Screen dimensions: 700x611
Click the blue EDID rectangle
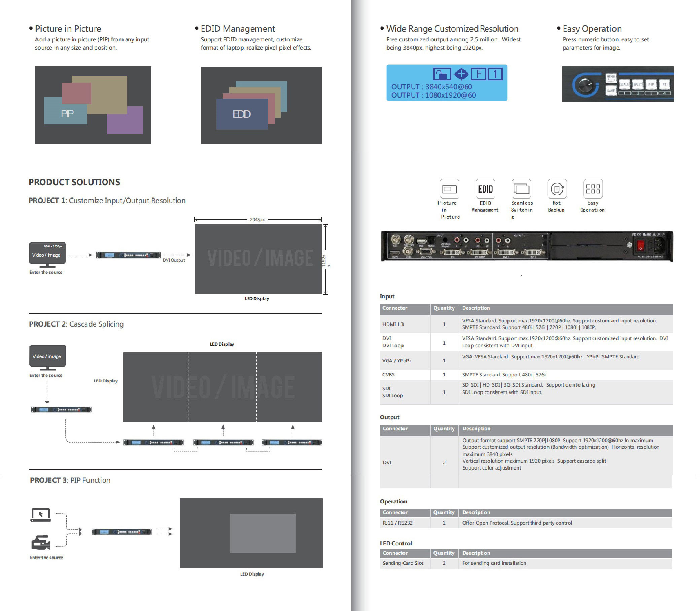coord(242,114)
